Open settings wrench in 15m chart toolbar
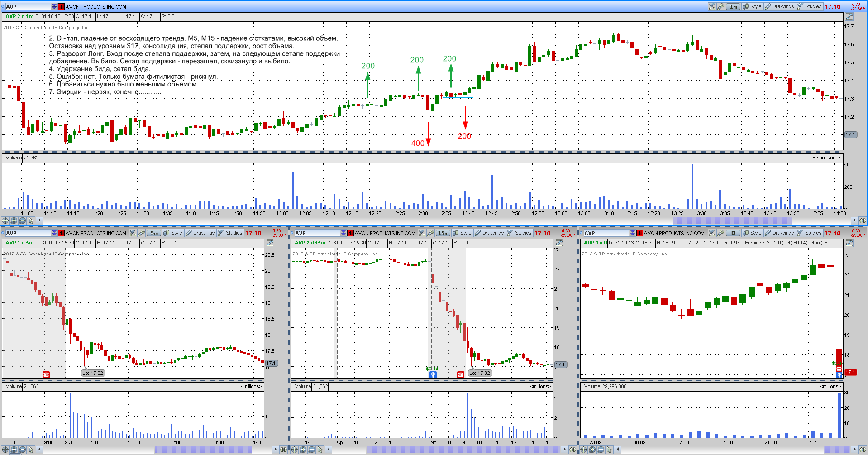Screen dimensions: 868x455 tap(431, 233)
